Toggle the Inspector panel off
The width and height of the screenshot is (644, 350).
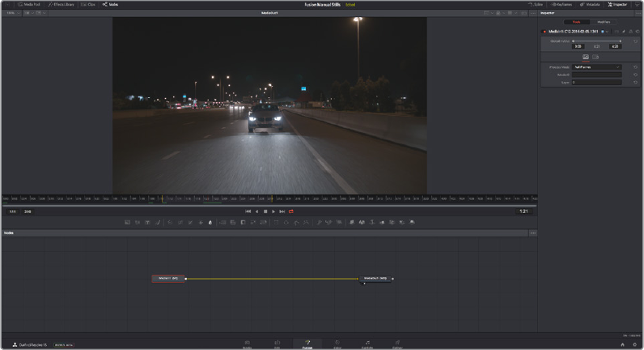tap(616, 4)
